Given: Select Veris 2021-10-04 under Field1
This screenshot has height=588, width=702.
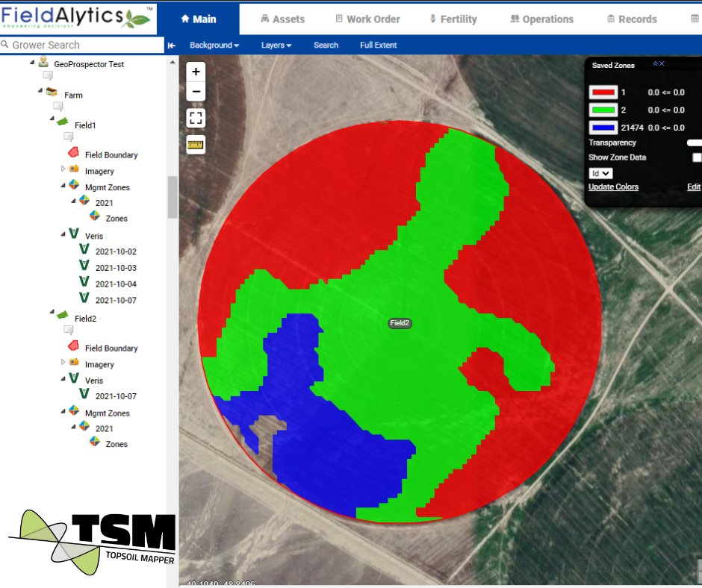Looking at the screenshot, I should (116, 284).
